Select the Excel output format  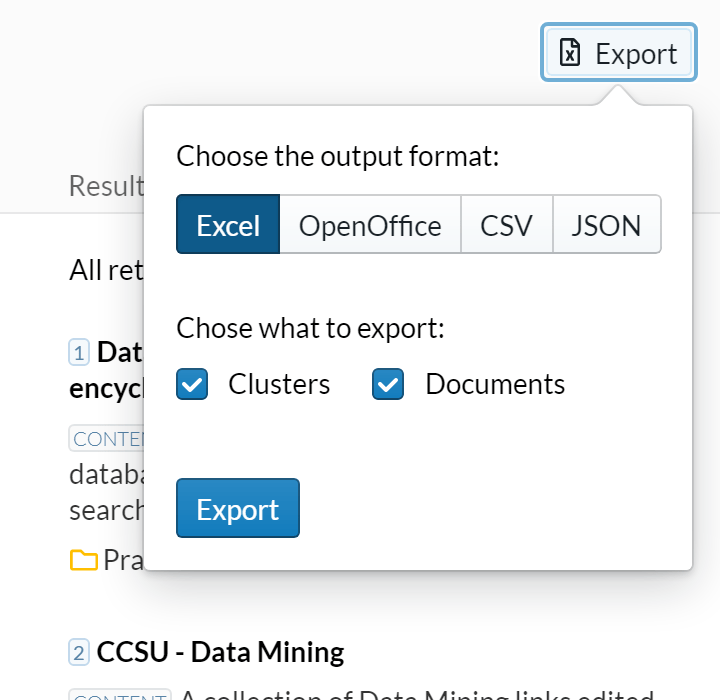tap(228, 224)
